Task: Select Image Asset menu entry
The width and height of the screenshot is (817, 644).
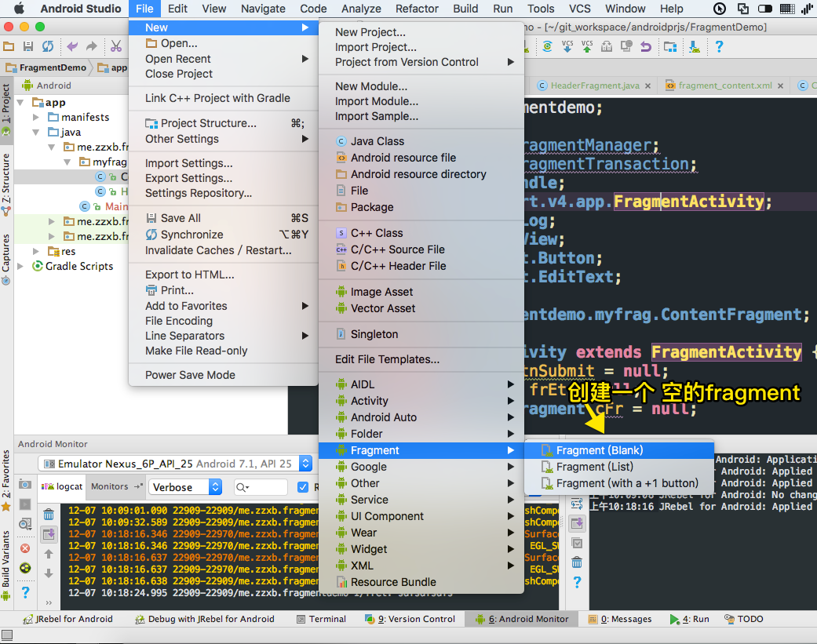Action: [x=421, y=292]
